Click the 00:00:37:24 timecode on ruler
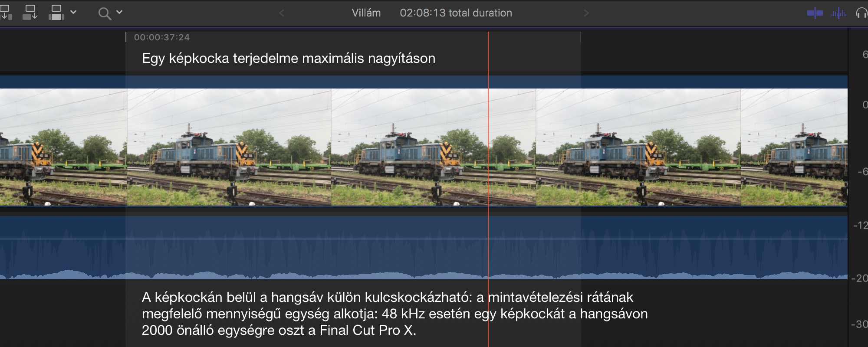Image resolution: width=868 pixels, height=347 pixels. click(161, 37)
